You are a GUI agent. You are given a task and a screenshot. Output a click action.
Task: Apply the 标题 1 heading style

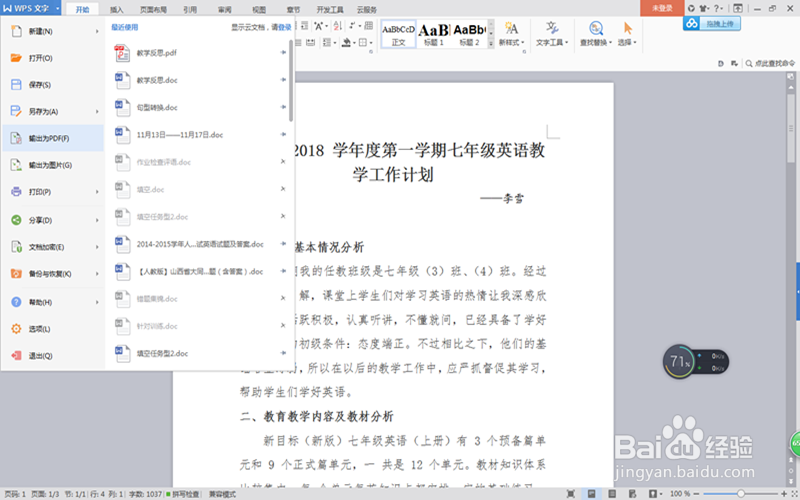click(x=434, y=34)
